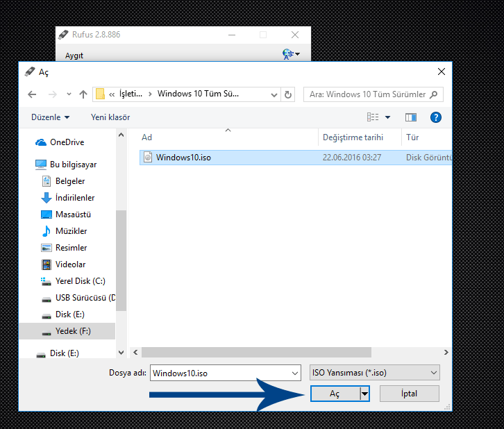The height and width of the screenshot is (429, 504).
Task: Select Yedek (F:) drive
Action: click(x=67, y=331)
